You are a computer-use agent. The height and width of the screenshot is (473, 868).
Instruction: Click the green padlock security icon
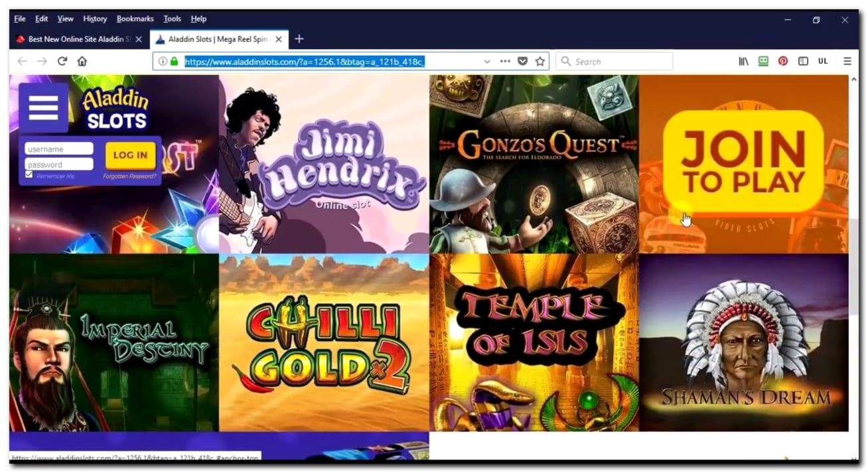(x=174, y=61)
